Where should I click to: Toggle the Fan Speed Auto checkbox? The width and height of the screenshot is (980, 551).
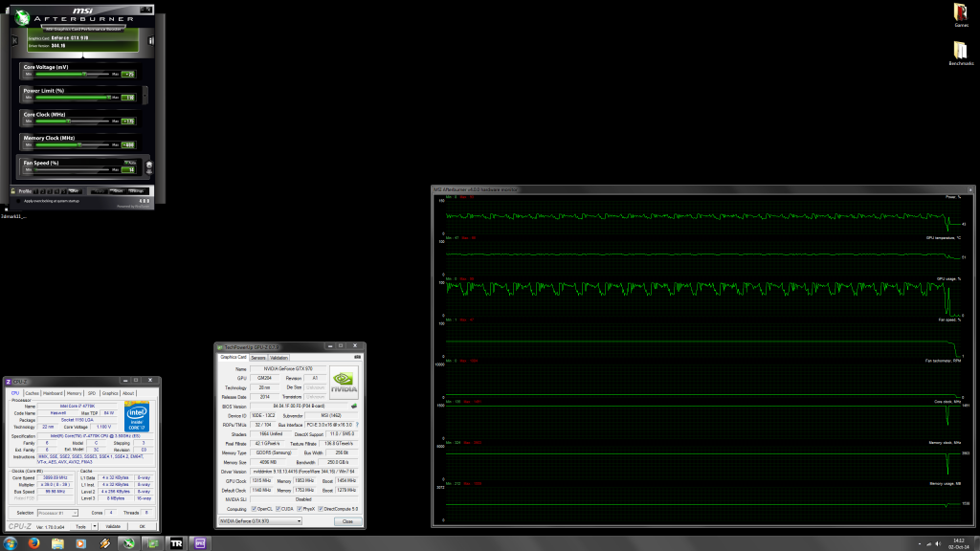pos(128,163)
